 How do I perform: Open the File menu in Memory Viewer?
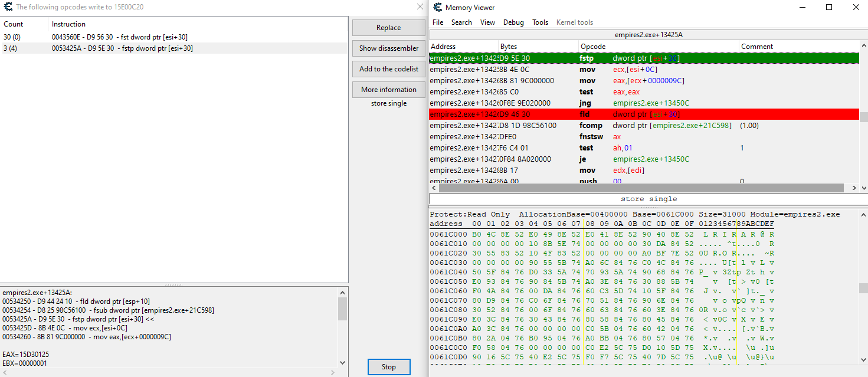pos(437,22)
